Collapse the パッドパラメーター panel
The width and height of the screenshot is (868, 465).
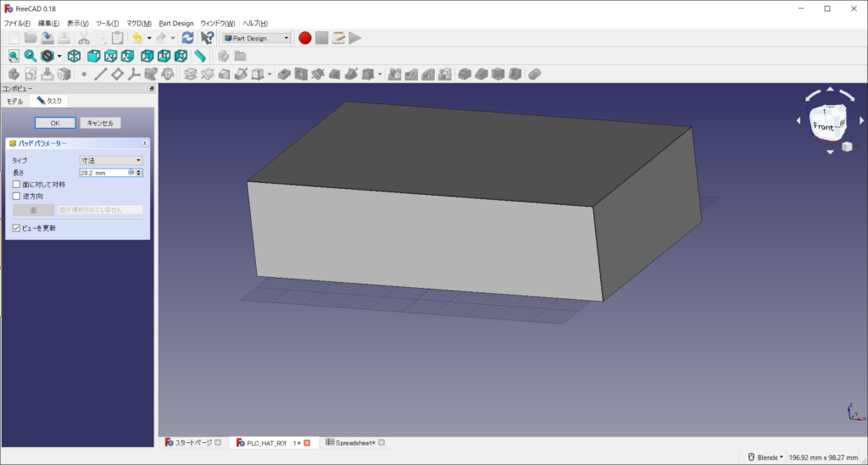click(145, 143)
